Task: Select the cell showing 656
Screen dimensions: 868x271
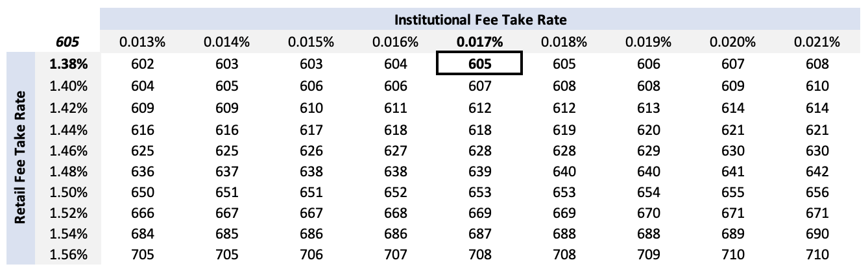Action: 817,193
